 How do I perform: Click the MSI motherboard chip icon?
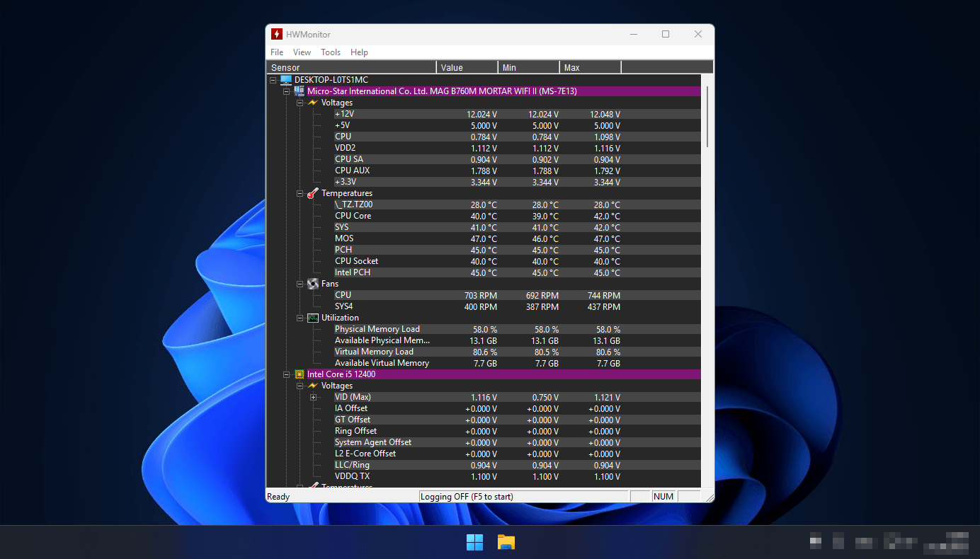pyautogui.click(x=299, y=91)
